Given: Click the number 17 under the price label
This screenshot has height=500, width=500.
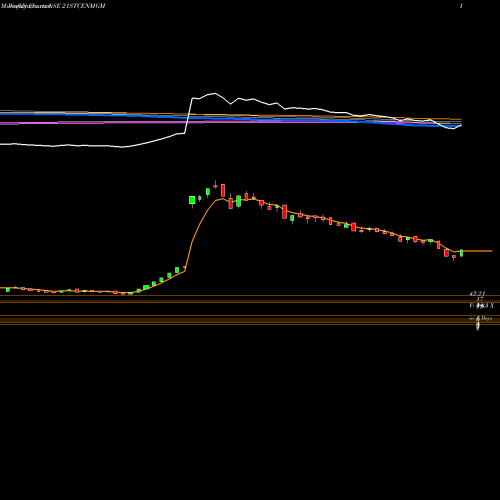Looking at the screenshot, I should (480, 299).
